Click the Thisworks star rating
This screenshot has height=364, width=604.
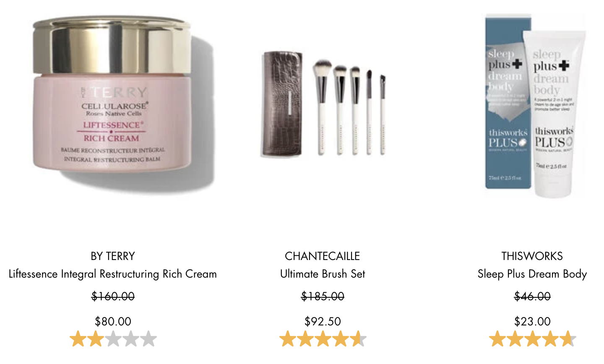pos(533,339)
